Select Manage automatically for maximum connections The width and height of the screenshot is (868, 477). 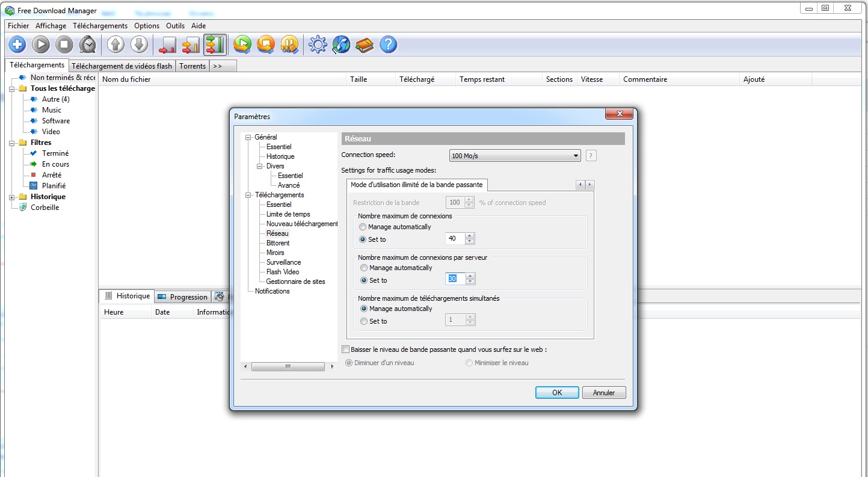point(363,227)
